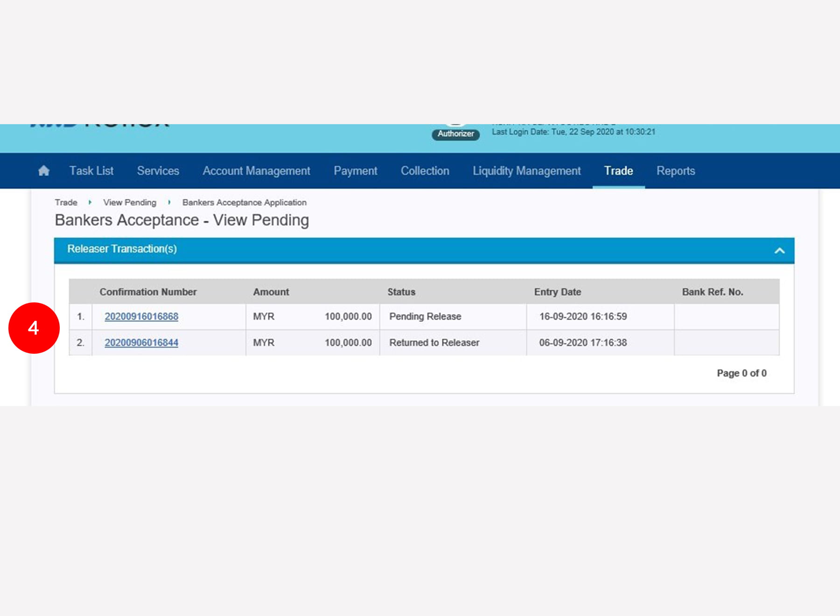Open Liquidity Management menu
Image resolution: width=840 pixels, height=616 pixels.
[x=526, y=171]
